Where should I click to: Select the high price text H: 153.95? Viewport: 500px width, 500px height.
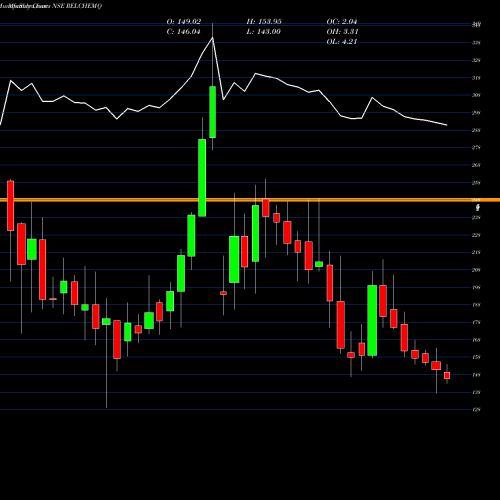pyautogui.click(x=264, y=22)
